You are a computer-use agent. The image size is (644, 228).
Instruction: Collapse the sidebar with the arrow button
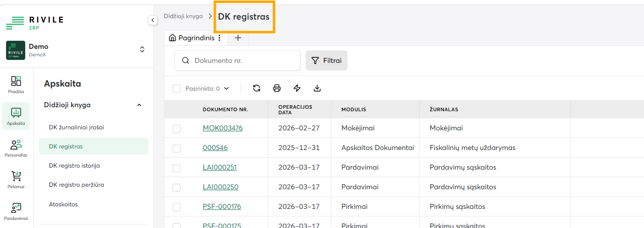click(x=153, y=20)
